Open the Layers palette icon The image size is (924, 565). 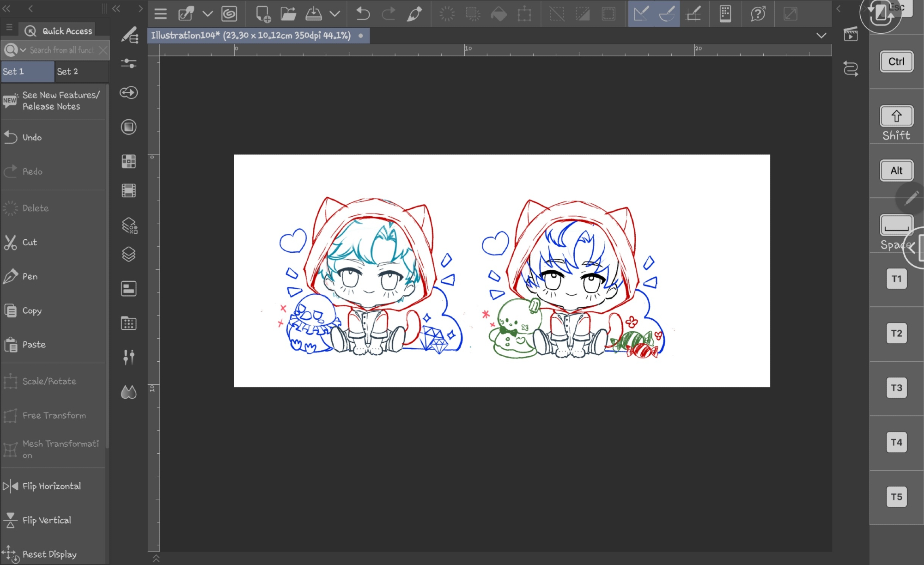click(129, 254)
